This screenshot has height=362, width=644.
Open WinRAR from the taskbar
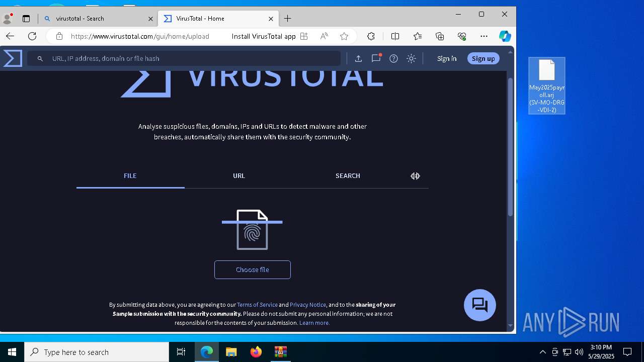(x=280, y=352)
